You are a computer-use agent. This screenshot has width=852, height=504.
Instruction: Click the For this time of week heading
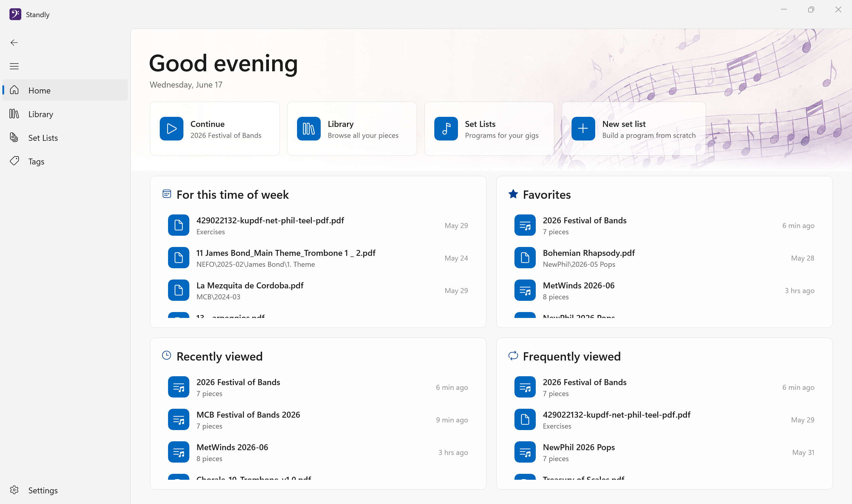tap(233, 195)
